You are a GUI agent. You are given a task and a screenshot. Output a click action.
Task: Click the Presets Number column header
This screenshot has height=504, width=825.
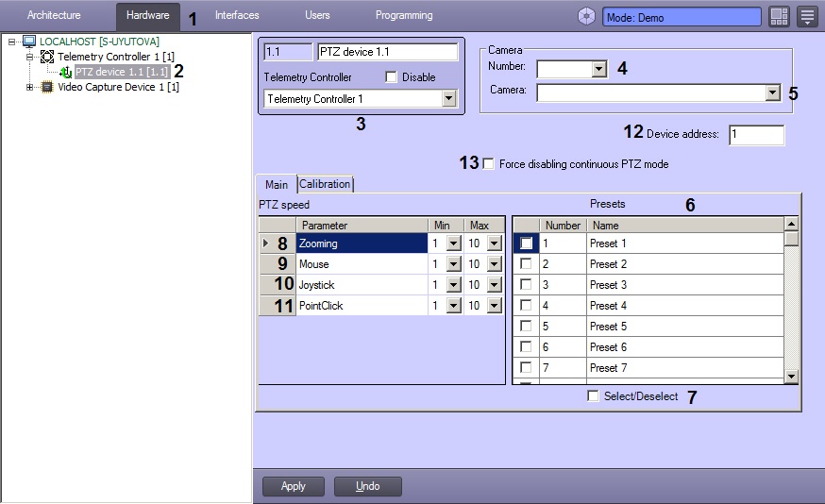click(x=563, y=226)
